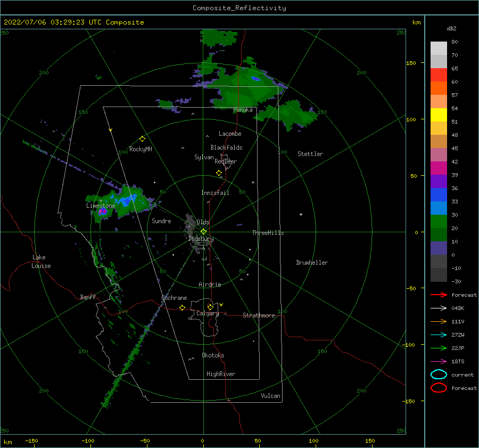Pick the red 60-65 dBZ color swatch
Image resolution: width=479 pixels, height=448 pixels.
[x=439, y=75]
